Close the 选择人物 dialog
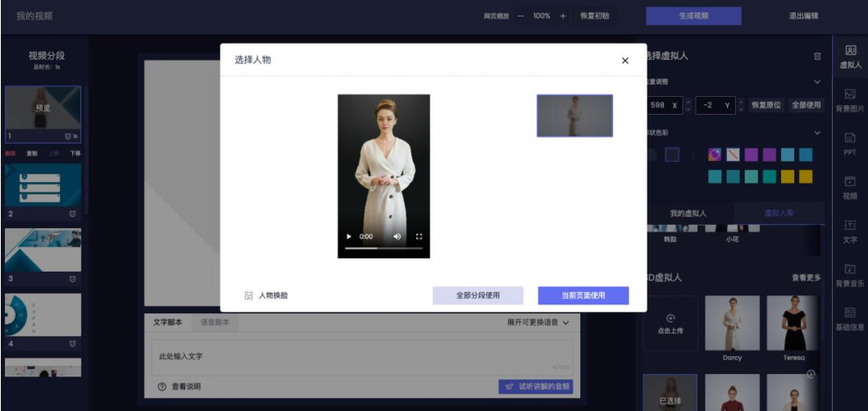This screenshot has width=868, height=411. click(x=625, y=61)
